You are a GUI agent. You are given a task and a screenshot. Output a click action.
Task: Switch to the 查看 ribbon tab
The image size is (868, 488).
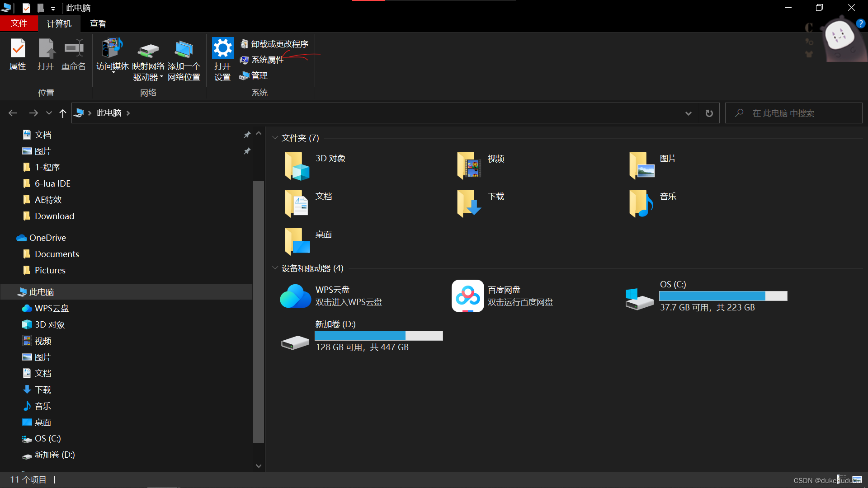pyautogui.click(x=98, y=23)
